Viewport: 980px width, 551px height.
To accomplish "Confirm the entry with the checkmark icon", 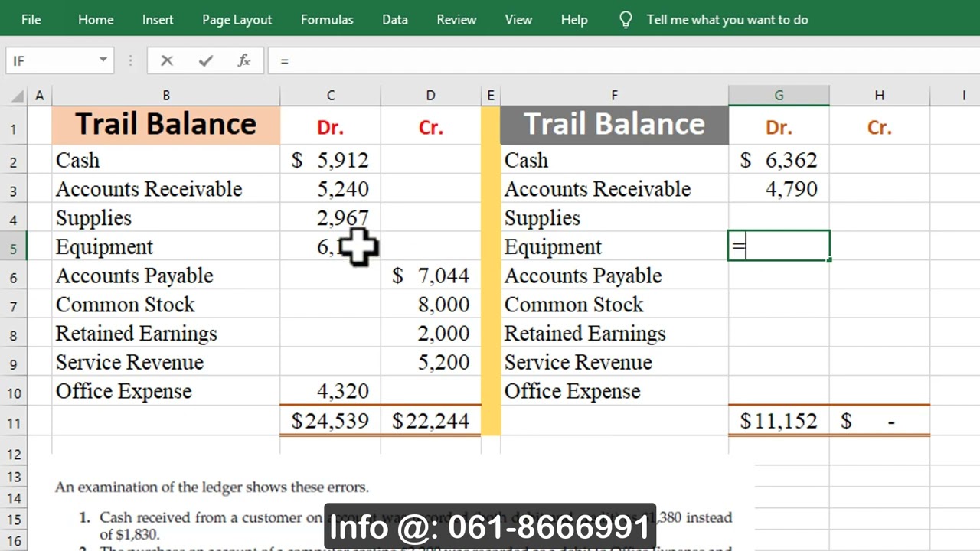I will (205, 60).
